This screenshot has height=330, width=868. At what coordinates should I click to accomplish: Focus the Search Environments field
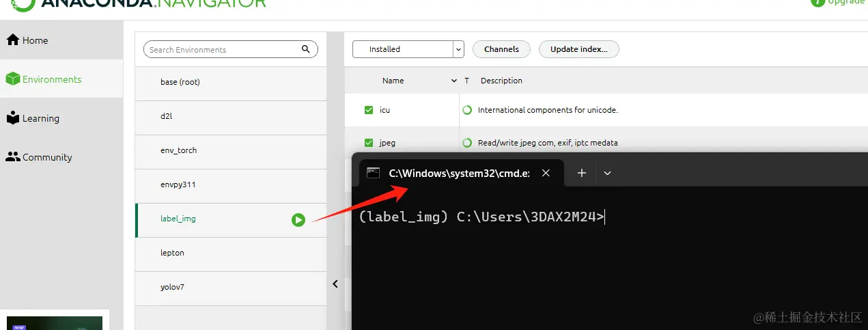pyautogui.click(x=231, y=49)
